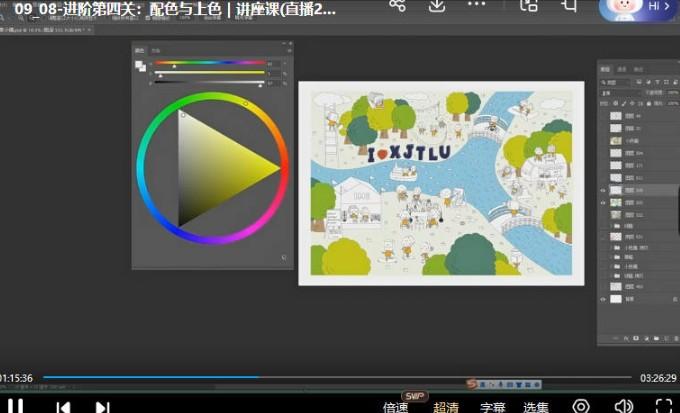Skip to the next video

(x=102, y=407)
